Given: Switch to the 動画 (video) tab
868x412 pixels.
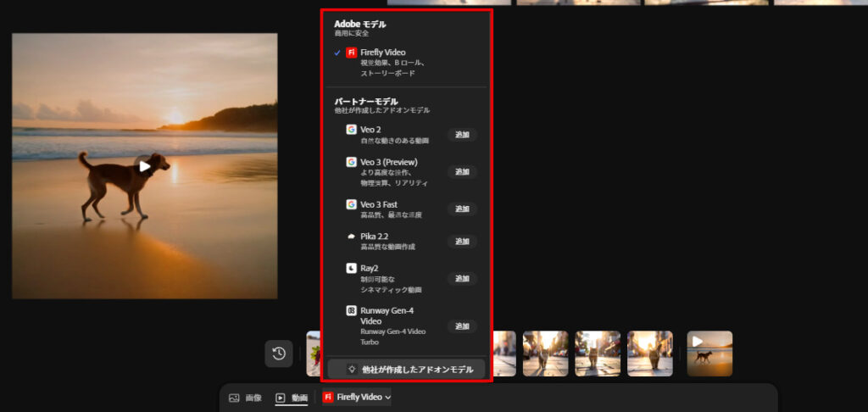Looking at the screenshot, I should pyautogui.click(x=292, y=398).
